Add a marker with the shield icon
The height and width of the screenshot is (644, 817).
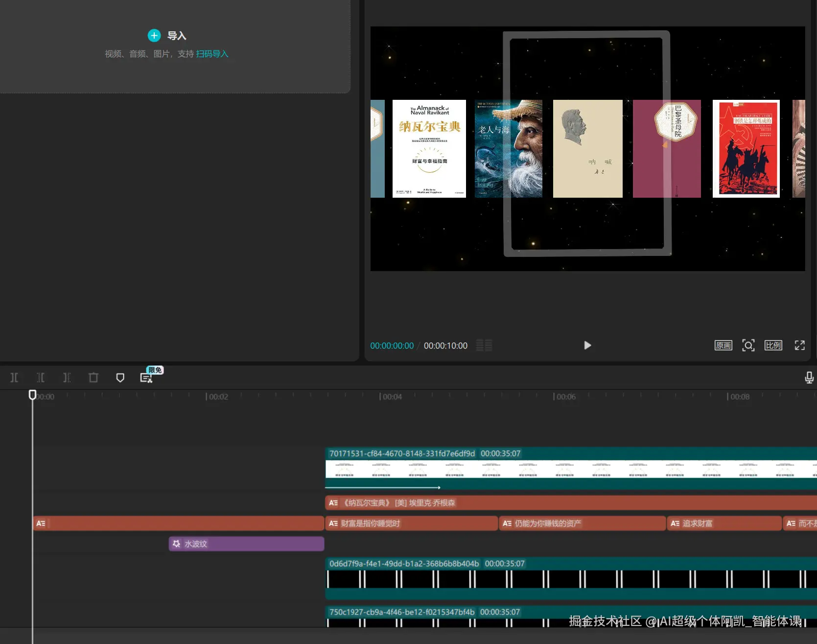pyautogui.click(x=120, y=377)
